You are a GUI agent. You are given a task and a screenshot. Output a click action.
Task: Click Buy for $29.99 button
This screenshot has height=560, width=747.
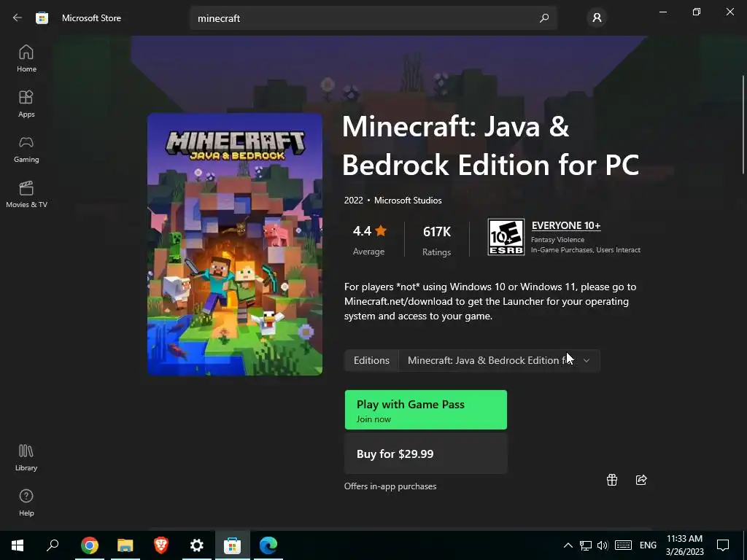tap(426, 454)
